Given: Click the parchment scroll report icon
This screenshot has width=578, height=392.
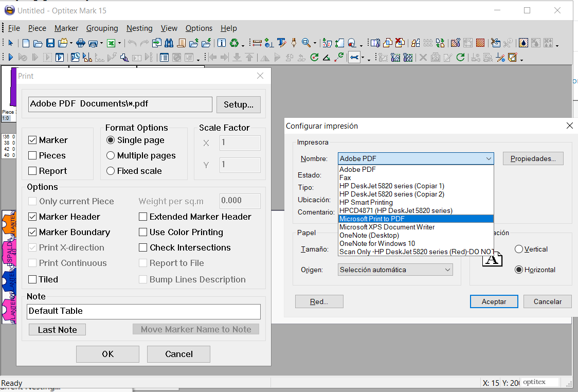Looking at the screenshot, I should click(182, 43).
